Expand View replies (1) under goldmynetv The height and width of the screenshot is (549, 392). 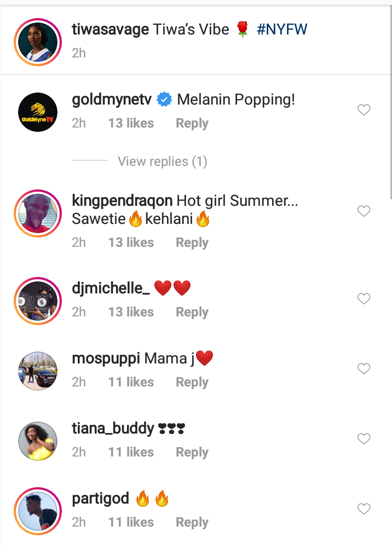point(162,161)
